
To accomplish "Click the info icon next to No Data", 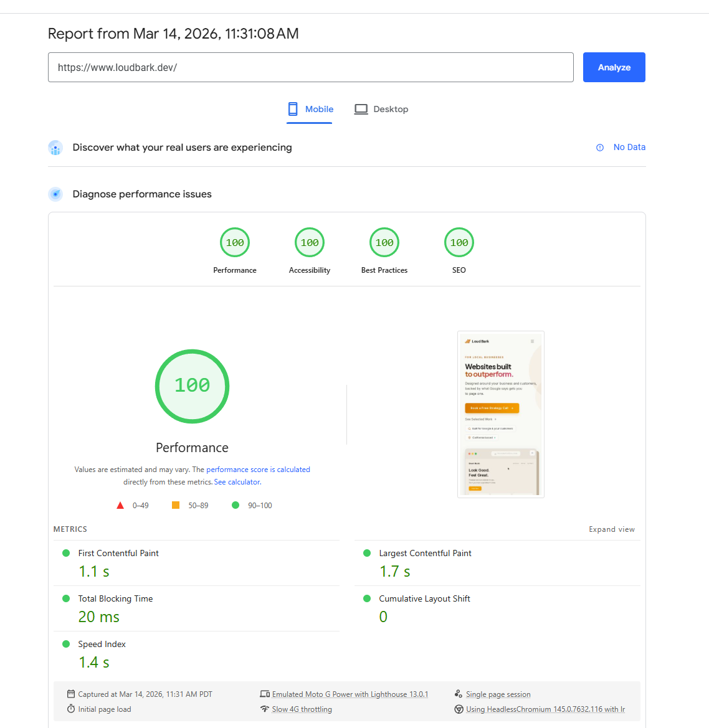I will 599,147.
